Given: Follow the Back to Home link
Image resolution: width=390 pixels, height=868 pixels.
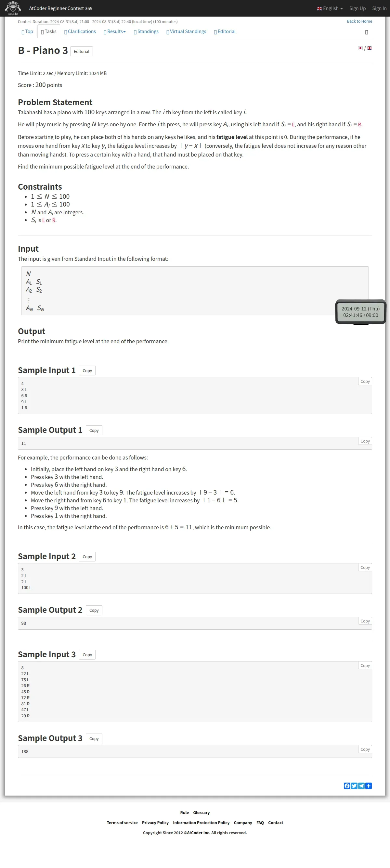Looking at the screenshot, I should coord(359,21).
